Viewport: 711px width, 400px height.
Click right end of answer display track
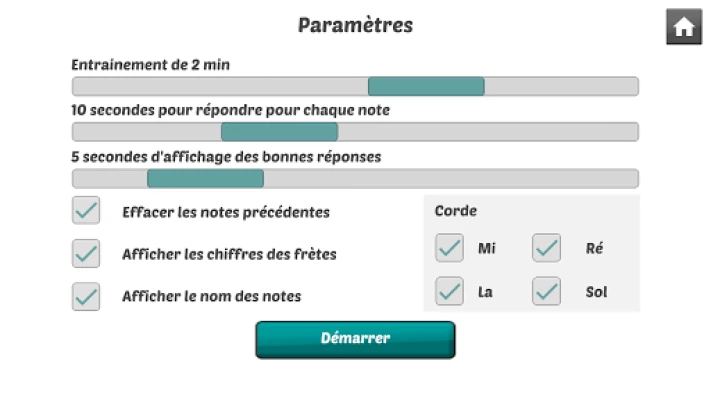coord(630,179)
